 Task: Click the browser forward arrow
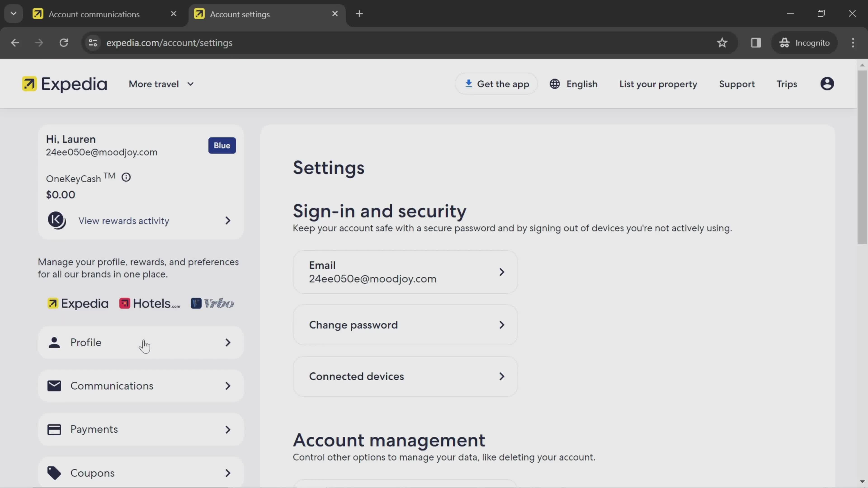click(39, 43)
